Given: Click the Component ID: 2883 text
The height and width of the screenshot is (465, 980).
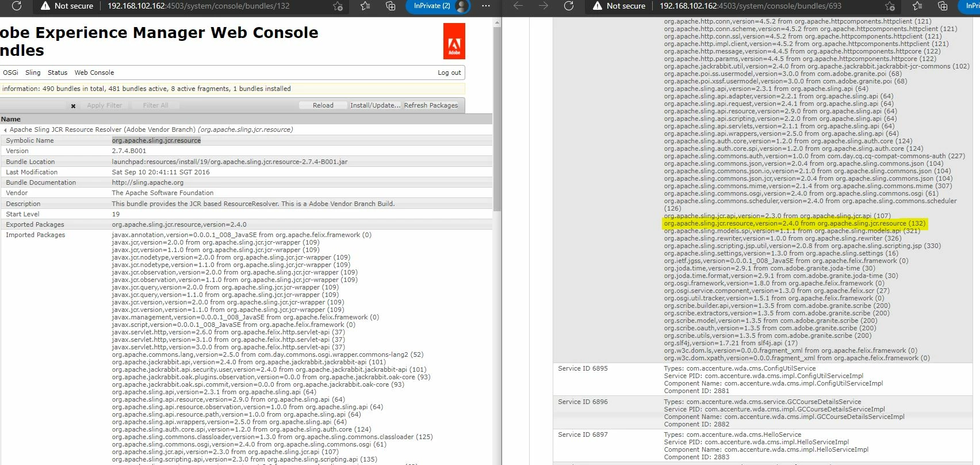Looking at the screenshot, I should (x=696, y=457).
